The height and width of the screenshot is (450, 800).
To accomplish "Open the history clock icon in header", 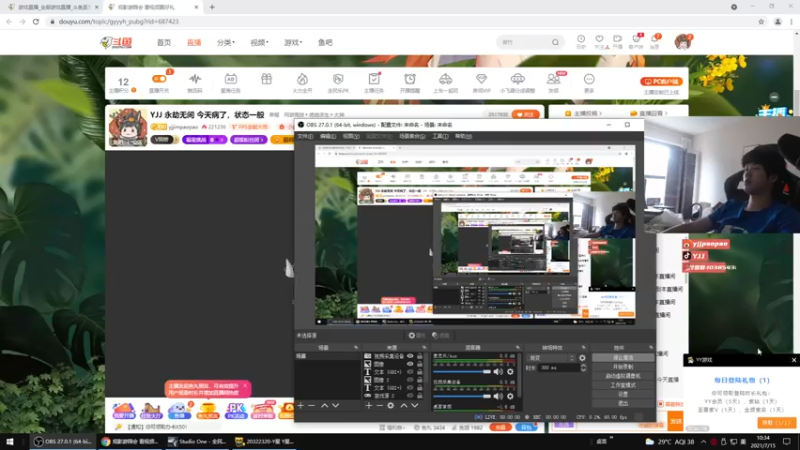I will pos(581,39).
